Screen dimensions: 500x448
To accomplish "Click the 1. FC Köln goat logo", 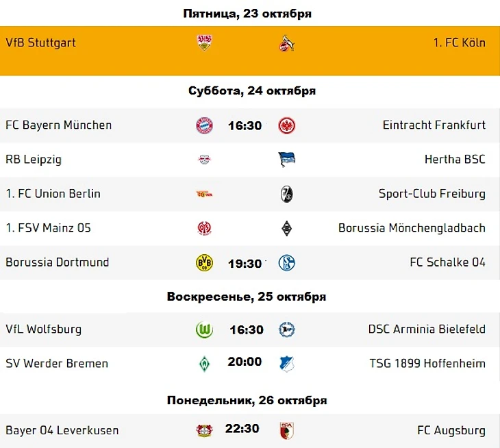I will (x=286, y=43).
